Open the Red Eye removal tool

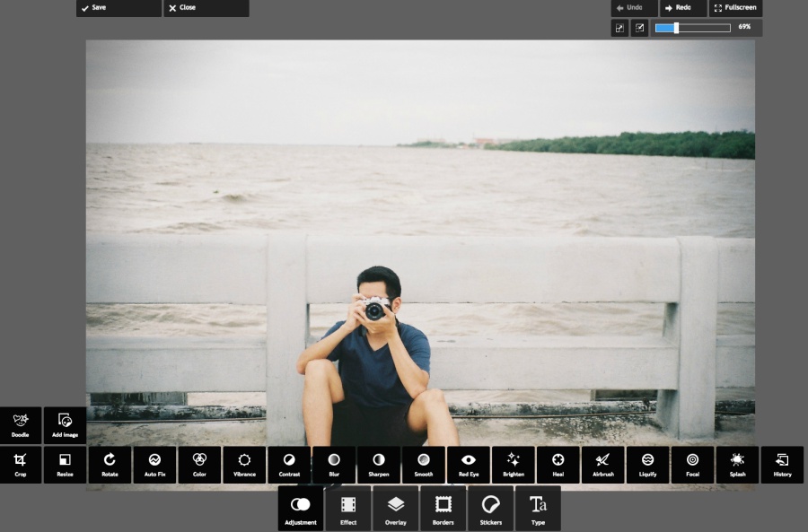tap(469, 464)
